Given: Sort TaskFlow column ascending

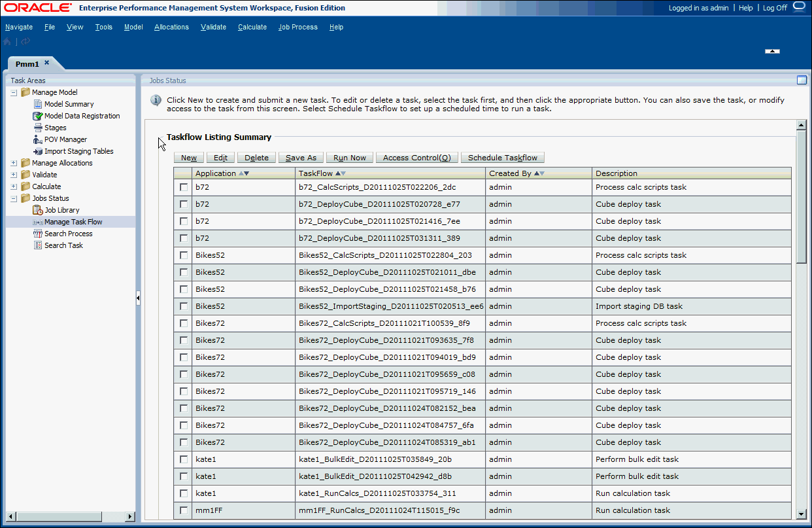Looking at the screenshot, I should pos(337,173).
